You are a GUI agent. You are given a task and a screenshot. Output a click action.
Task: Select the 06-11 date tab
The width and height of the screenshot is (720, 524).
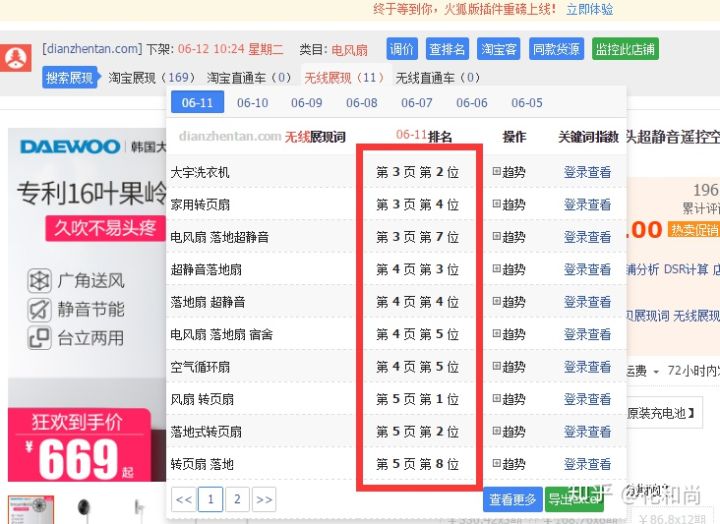[197, 102]
